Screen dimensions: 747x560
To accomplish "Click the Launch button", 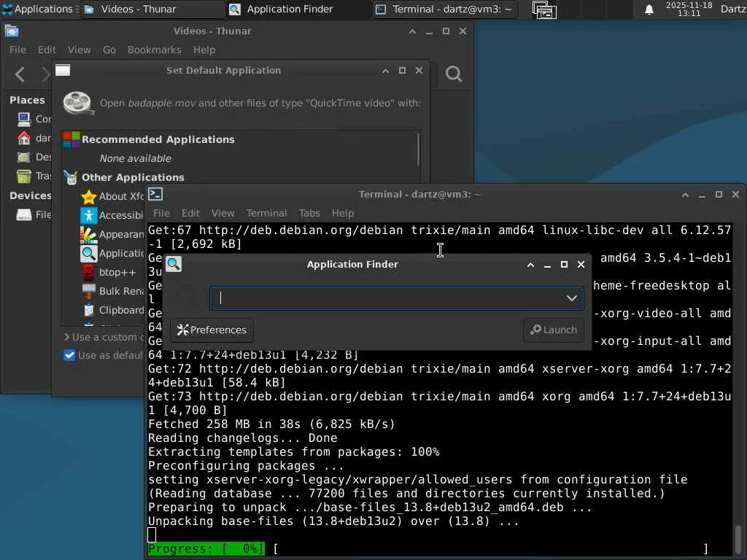I will [554, 330].
